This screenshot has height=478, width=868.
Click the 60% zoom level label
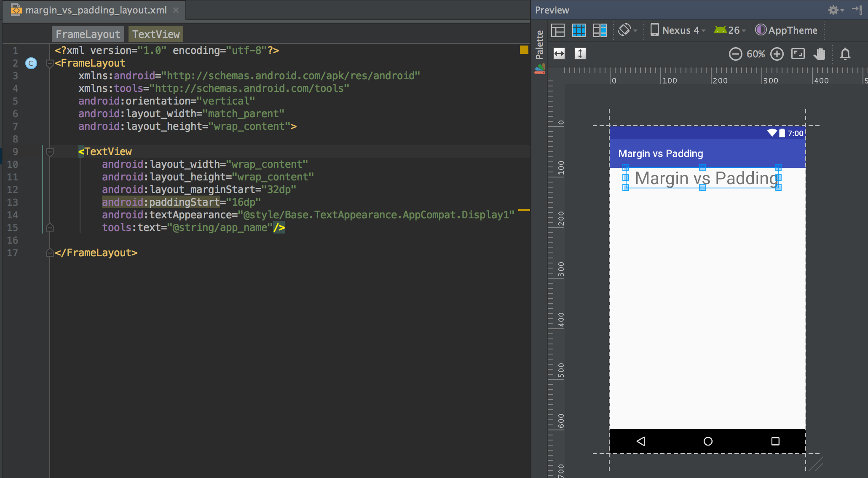click(x=756, y=54)
